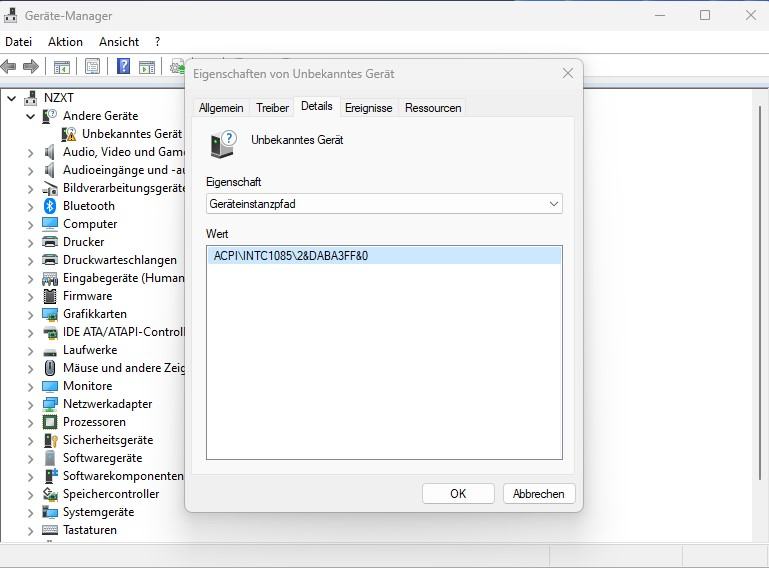The height and width of the screenshot is (568, 769).
Task: Select the Audio, Video und Gamecontroller item
Action: click(x=124, y=152)
